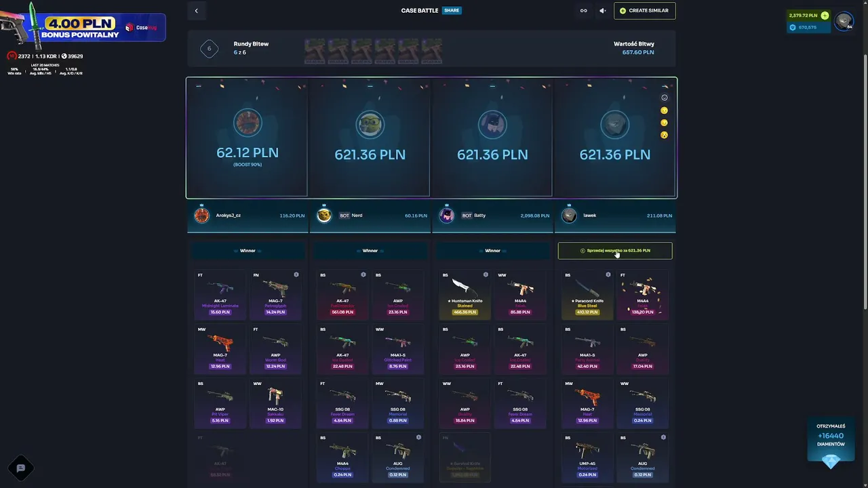Open the emoji reaction picker smiley outline
868x488 pixels.
click(x=665, y=98)
